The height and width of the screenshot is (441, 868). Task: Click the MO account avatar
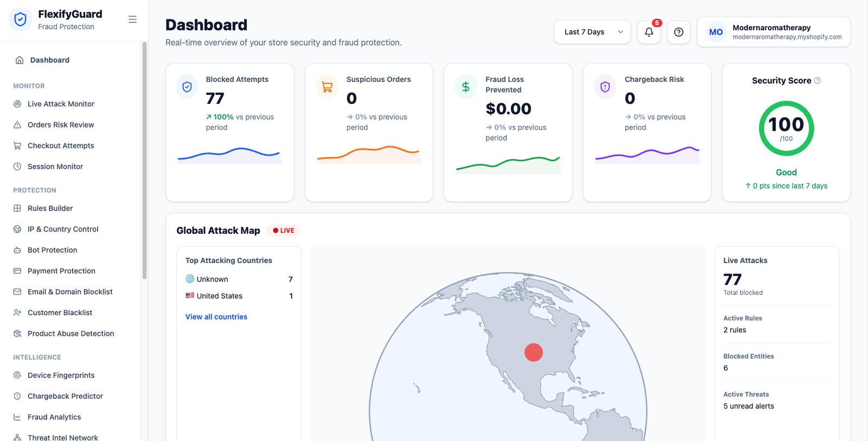pyautogui.click(x=716, y=32)
